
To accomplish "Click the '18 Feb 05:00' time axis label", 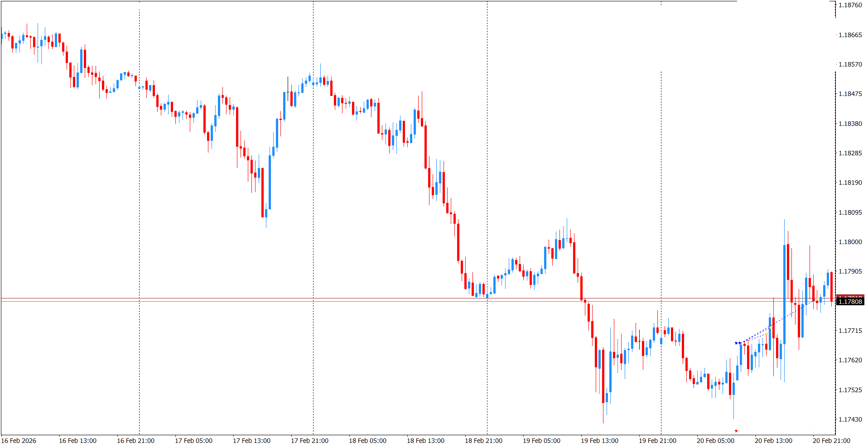I will click(x=367, y=441).
